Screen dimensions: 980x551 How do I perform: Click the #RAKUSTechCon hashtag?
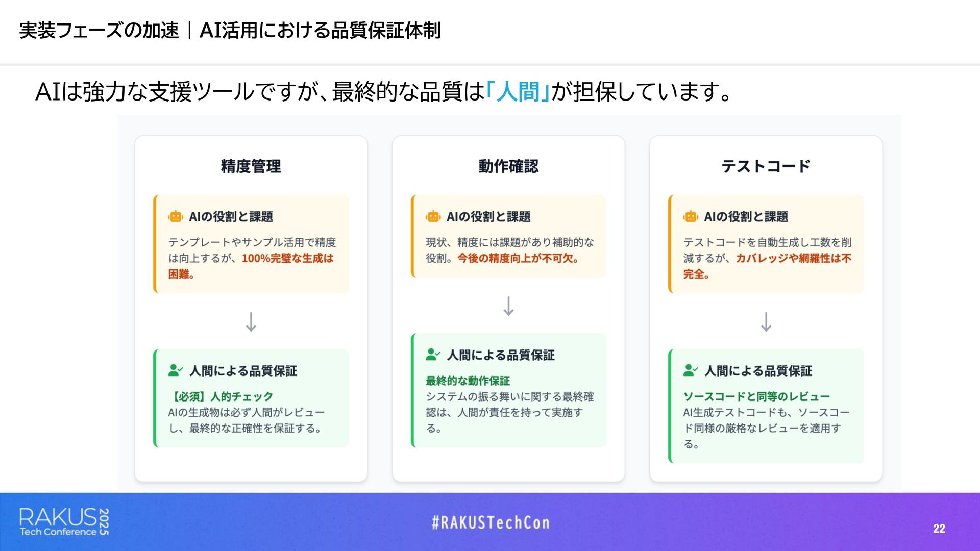click(x=491, y=522)
